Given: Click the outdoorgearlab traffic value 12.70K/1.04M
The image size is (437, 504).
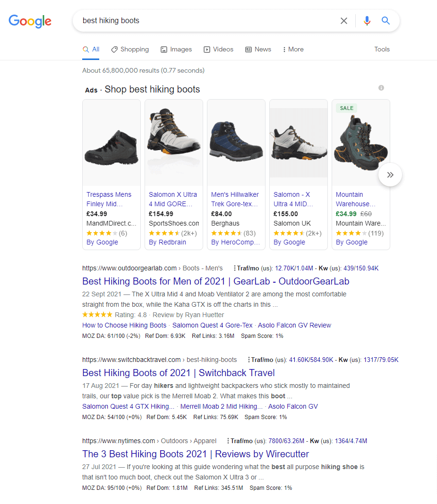Looking at the screenshot, I should click(294, 269).
